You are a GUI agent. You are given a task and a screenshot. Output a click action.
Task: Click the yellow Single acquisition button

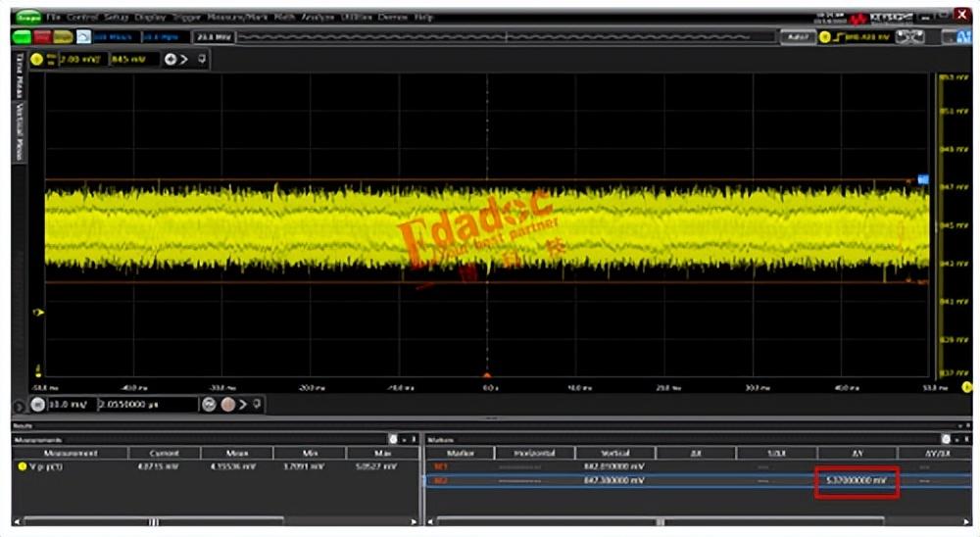(63, 37)
